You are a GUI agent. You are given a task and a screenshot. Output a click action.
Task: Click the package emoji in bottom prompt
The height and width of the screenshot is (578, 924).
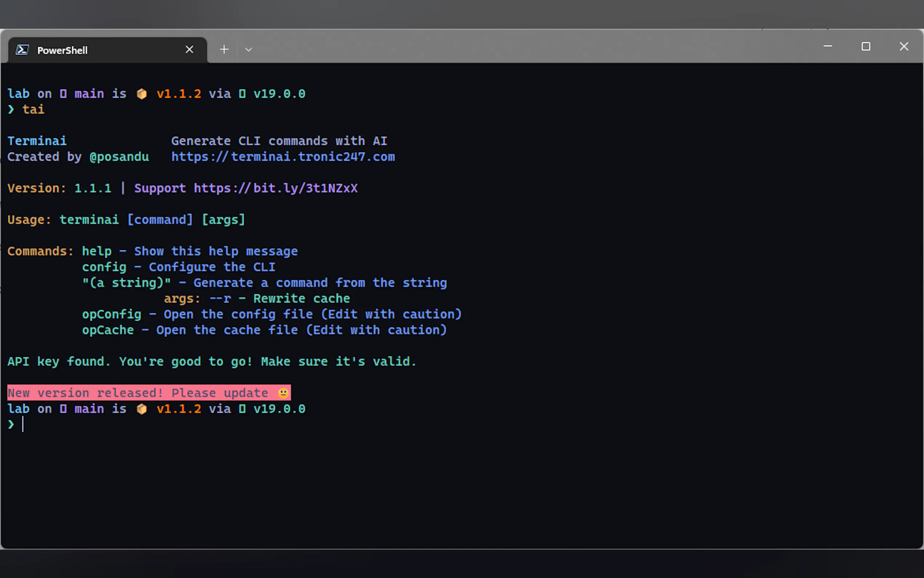pyautogui.click(x=142, y=409)
